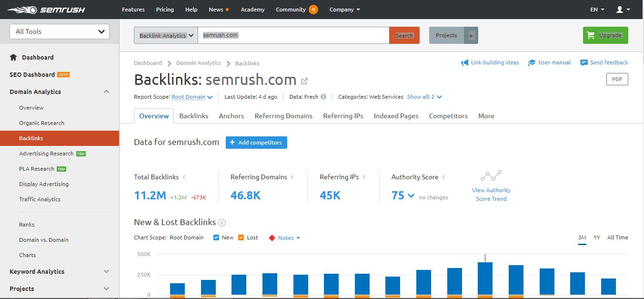Click the Domain Analytics breadcrumb link
Screen dimensions: 644x299
(x=199, y=63)
